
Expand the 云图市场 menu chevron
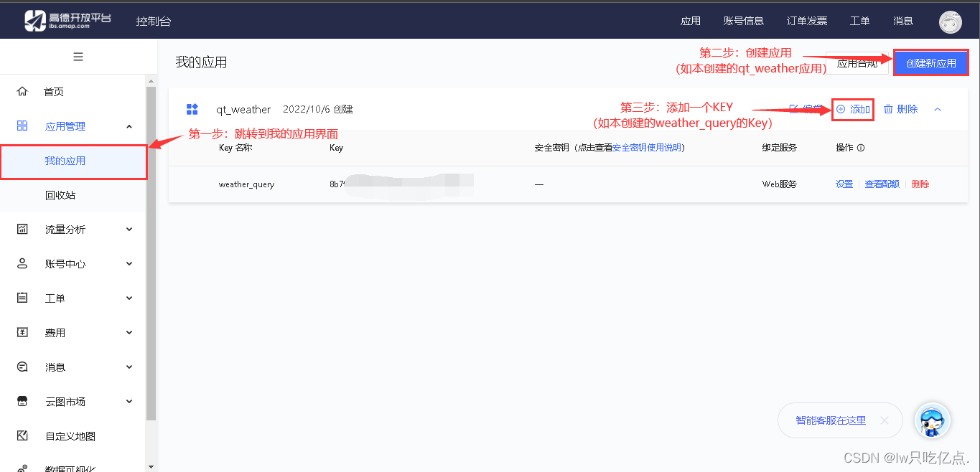pos(129,402)
